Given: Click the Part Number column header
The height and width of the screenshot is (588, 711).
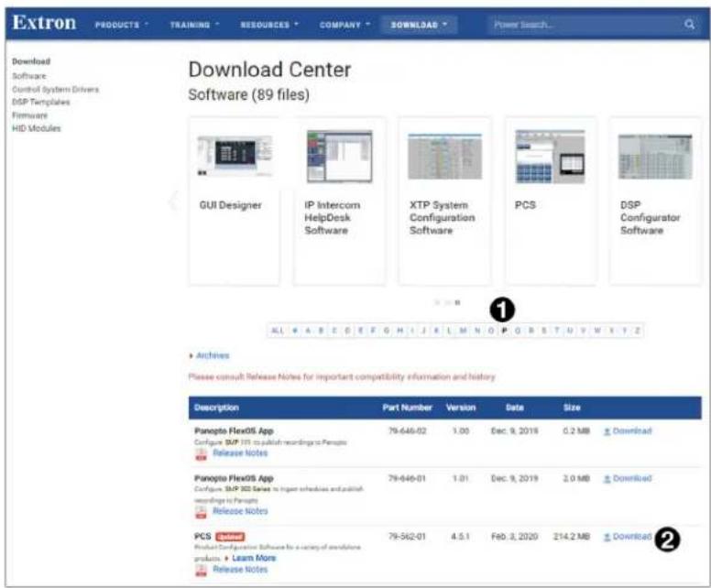Looking at the screenshot, I should 407,408.
